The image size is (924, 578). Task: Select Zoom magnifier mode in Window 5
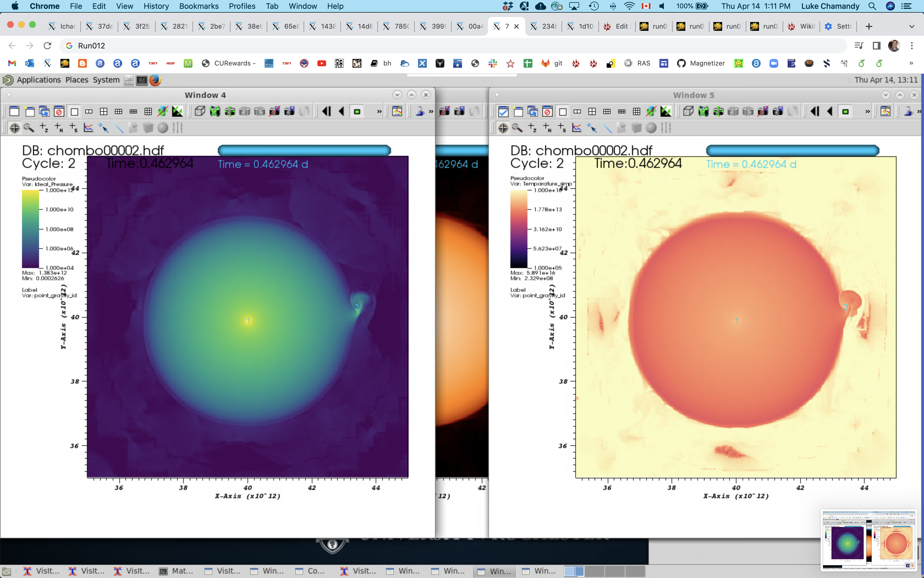coord(517,128)
